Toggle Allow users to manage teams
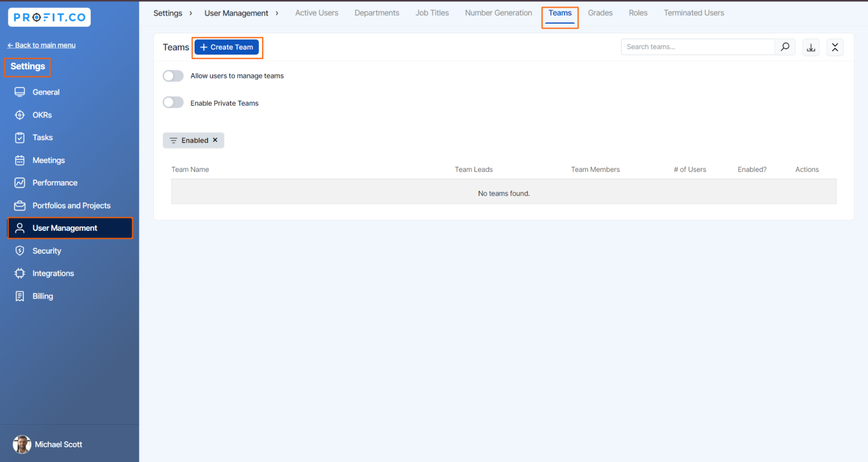The height and width of the screenshot is (462, 868). pyautogui.click(x=173, y=76)
